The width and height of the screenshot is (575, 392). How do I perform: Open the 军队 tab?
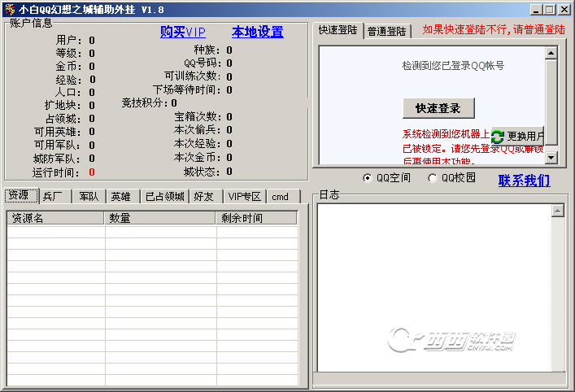pyautogui.click(x=89, y=197)
